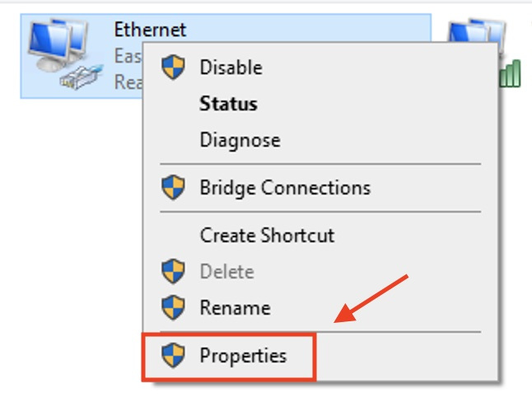
Task: Click the Ethernet connection name label
Action: (x=150, y=30)
